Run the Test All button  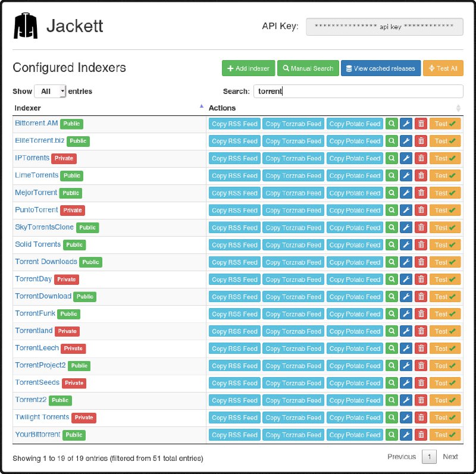click(x=443, y=68)
